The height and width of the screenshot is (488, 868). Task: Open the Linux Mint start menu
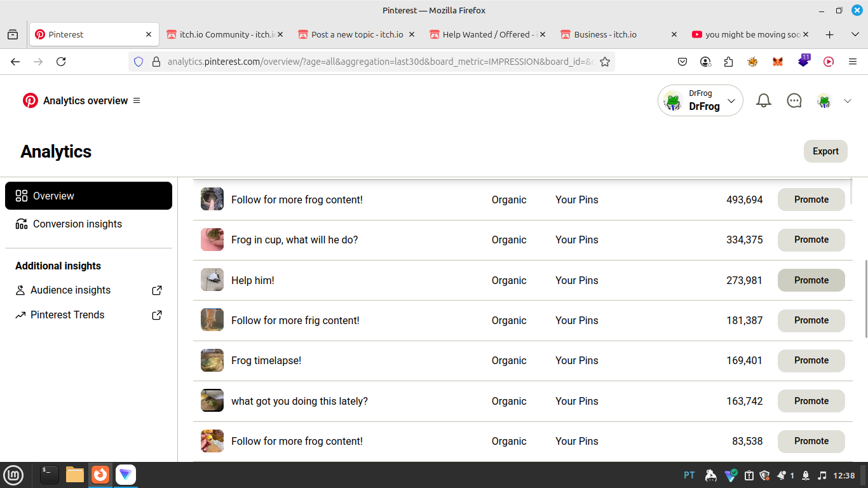pos(13,475)
